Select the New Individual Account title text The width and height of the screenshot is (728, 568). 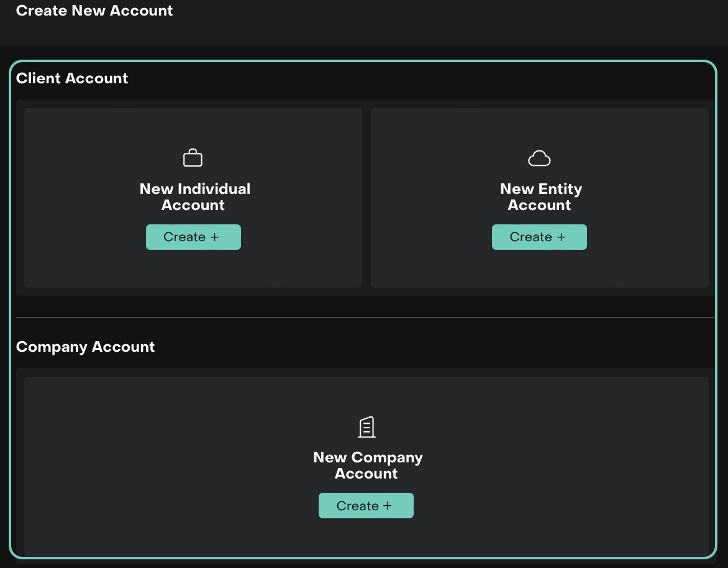(194, 197)
